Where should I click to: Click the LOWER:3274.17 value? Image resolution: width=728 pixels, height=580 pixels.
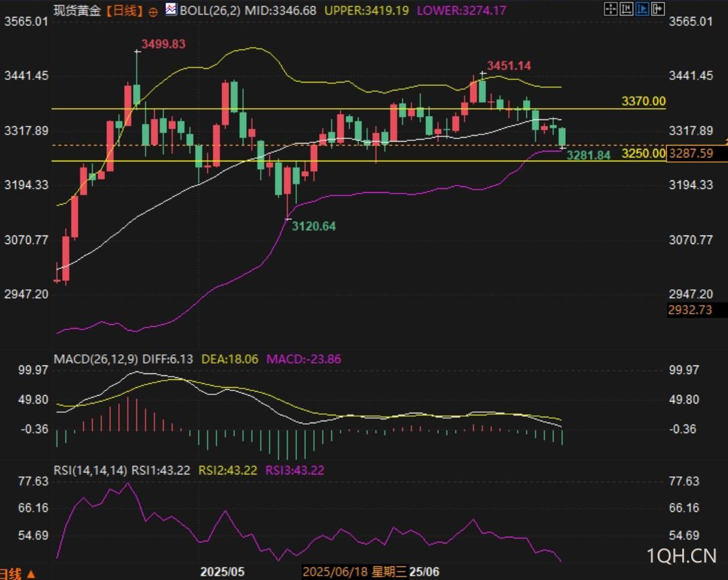[461, 10]
